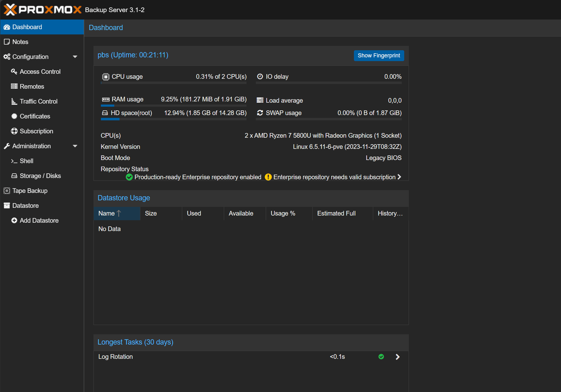This screenshot has height=392, width=561.
Task: Click the Traffic Control chart icon
Action: coord(14,101)
